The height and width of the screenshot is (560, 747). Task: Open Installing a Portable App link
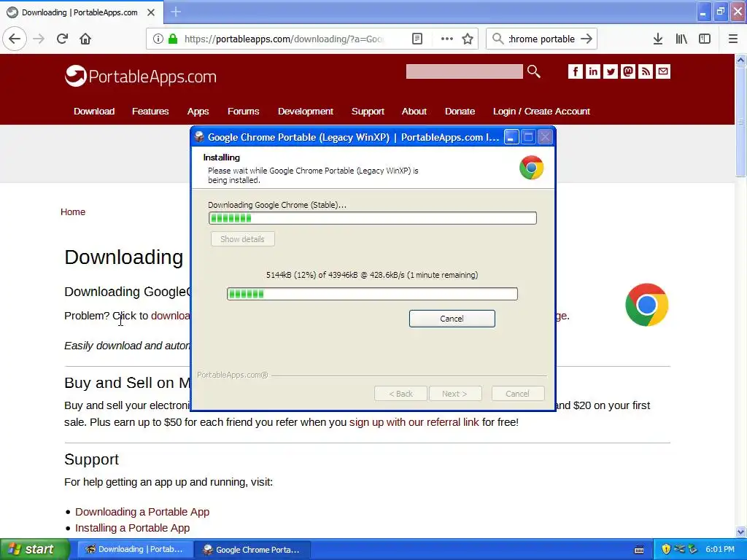coord(133,528)
